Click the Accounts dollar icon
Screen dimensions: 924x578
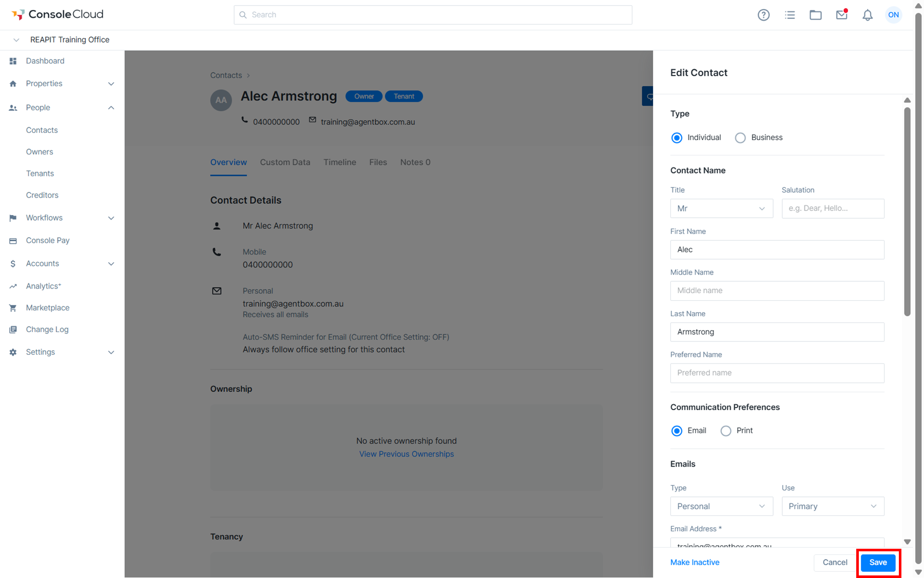pos(13,264)
